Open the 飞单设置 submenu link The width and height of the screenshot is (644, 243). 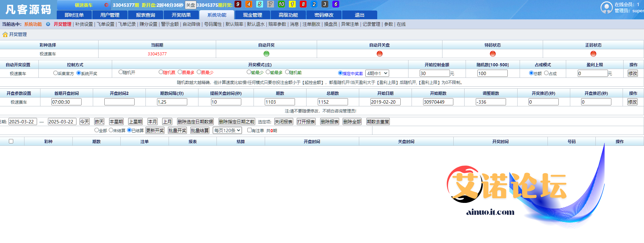coord(106,24)
